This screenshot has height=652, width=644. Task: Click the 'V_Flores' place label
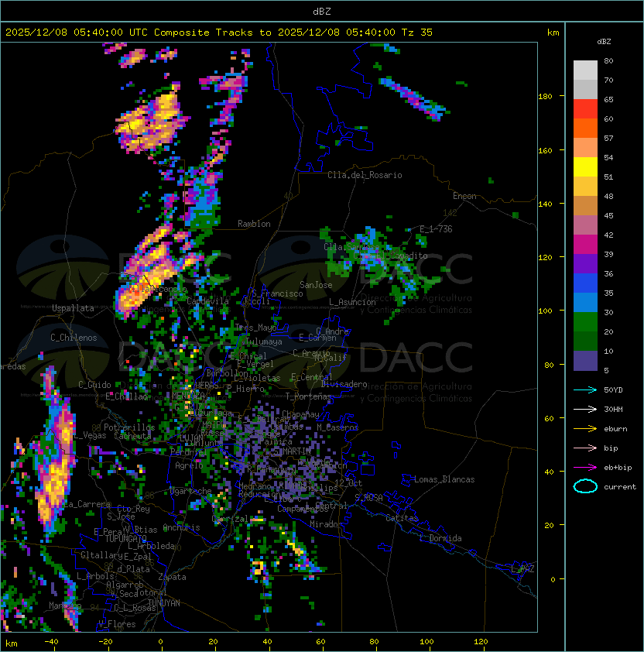click(x=117, y=624)
